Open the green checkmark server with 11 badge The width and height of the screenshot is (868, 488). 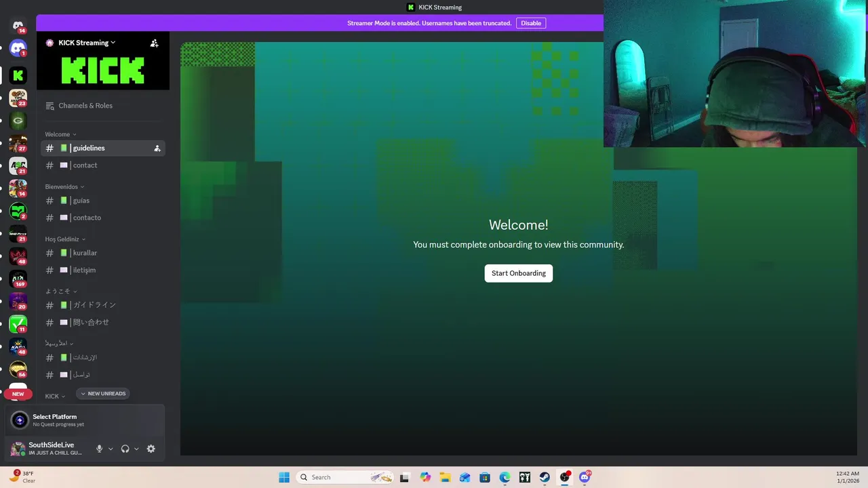[18, 324]
